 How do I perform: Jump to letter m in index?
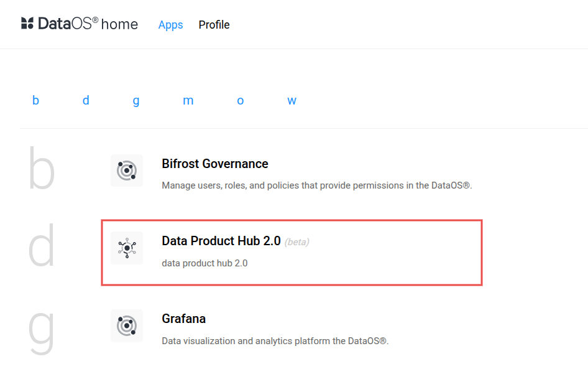[188, 101]
